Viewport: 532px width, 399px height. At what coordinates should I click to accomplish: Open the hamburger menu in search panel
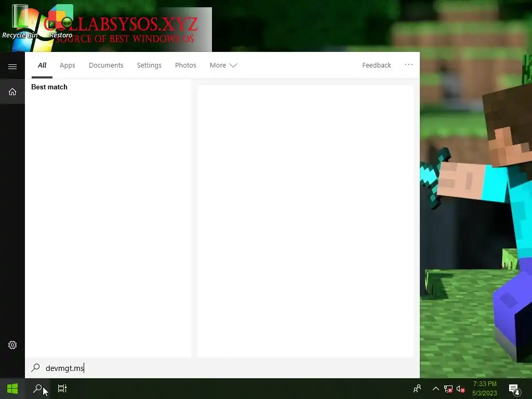[x=12, y=66]
